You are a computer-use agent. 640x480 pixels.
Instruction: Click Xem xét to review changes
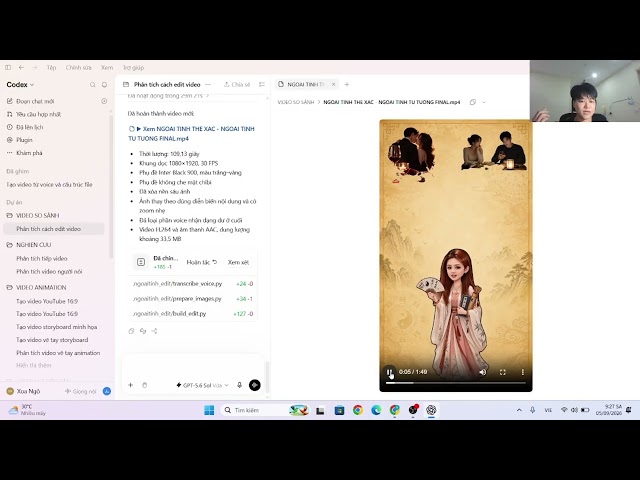[x=238, y=262]
